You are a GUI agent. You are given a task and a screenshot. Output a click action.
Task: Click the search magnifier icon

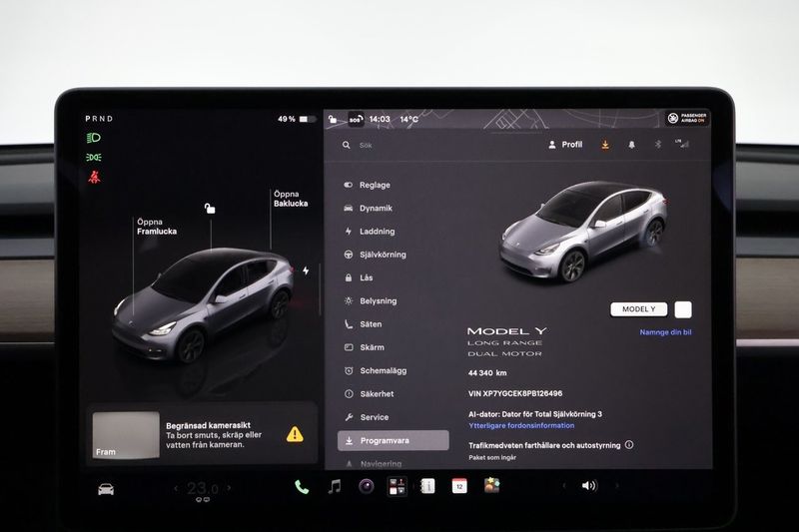point(346,145)
